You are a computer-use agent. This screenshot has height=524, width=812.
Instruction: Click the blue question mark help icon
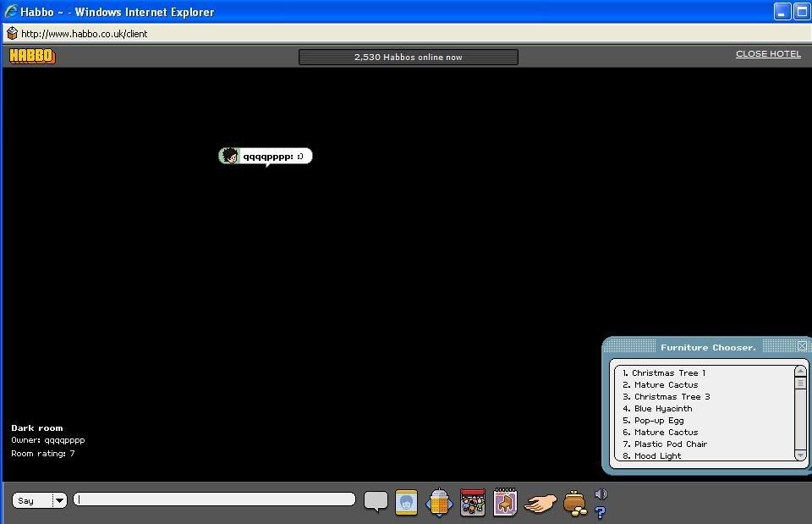click(x=601, y=512)
